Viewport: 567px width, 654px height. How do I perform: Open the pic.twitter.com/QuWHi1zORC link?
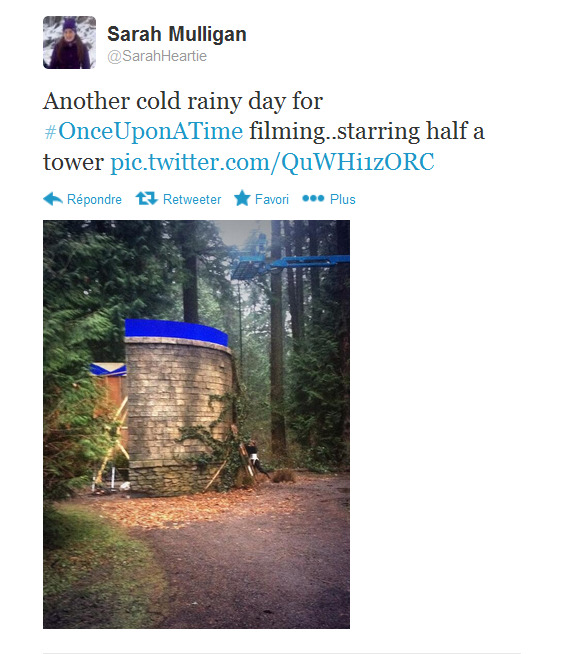pyautogui.click(x=272, y=162)
